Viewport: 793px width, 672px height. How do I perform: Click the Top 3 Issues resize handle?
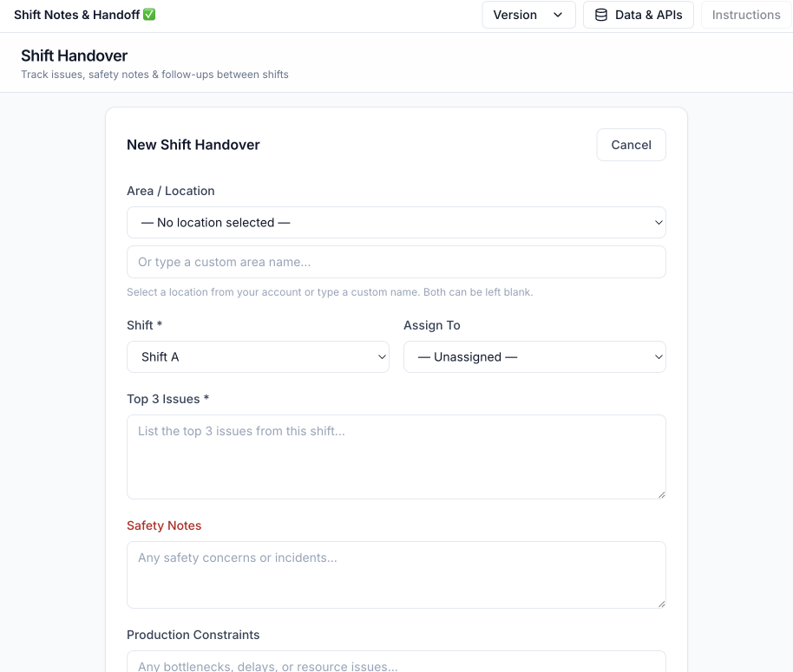coord(660,493)
